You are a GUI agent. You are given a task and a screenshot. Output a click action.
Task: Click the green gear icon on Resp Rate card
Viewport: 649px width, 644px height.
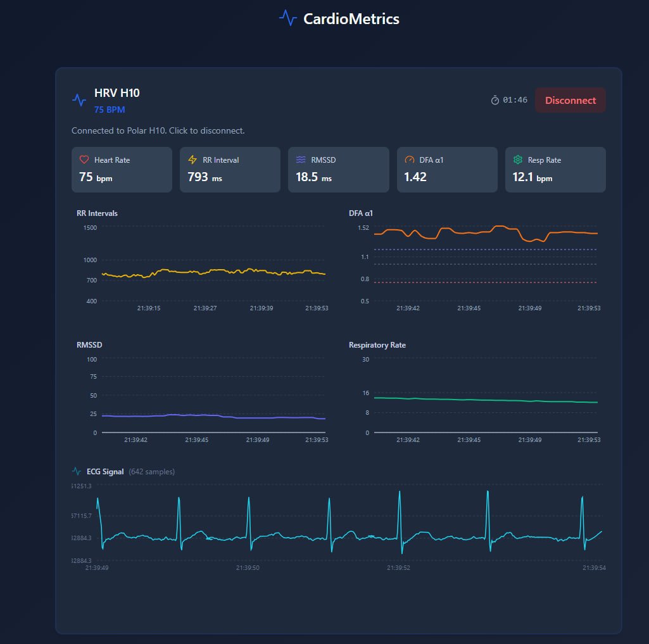(518, 160)
